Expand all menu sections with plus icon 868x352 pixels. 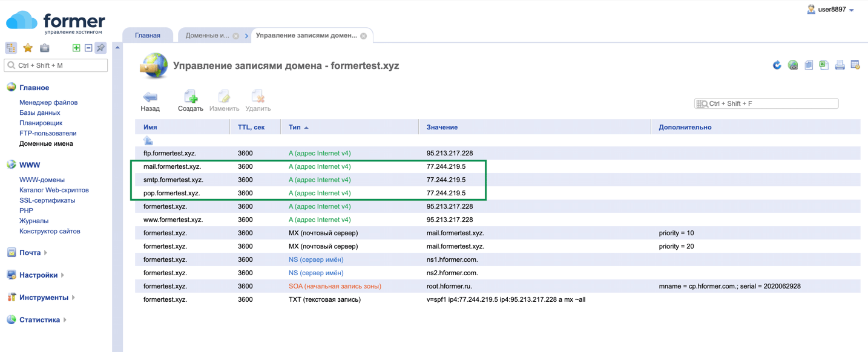pos(76,48)
